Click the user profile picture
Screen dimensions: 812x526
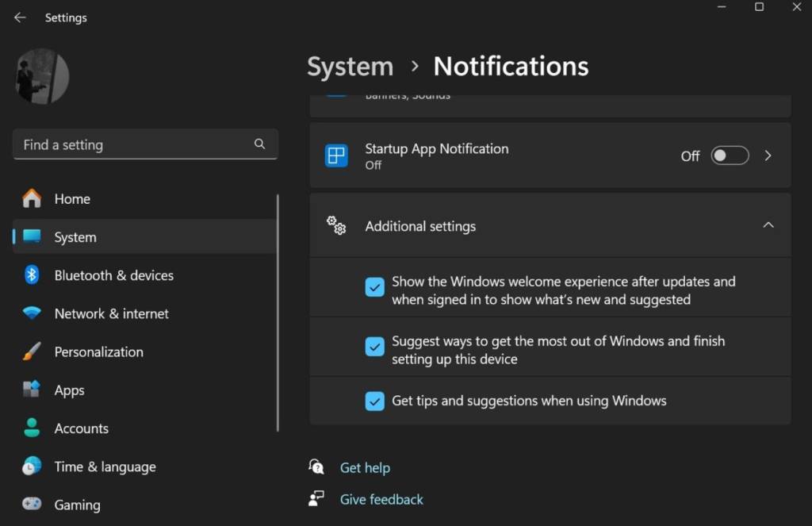point(42,76)
